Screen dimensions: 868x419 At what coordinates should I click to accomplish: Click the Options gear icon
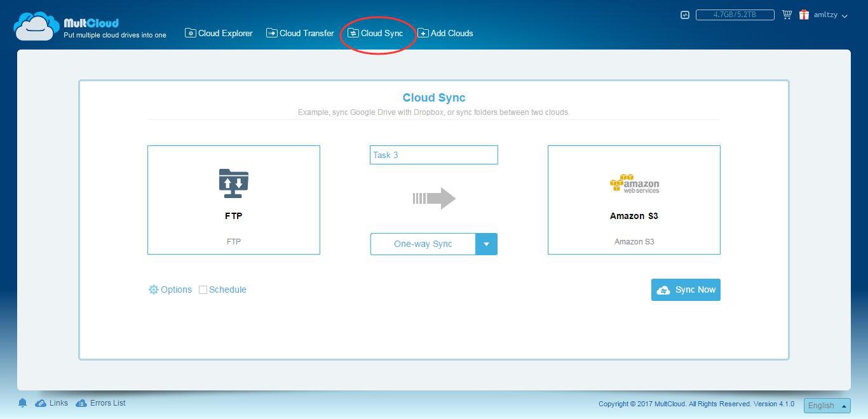(x=153, y=289)
